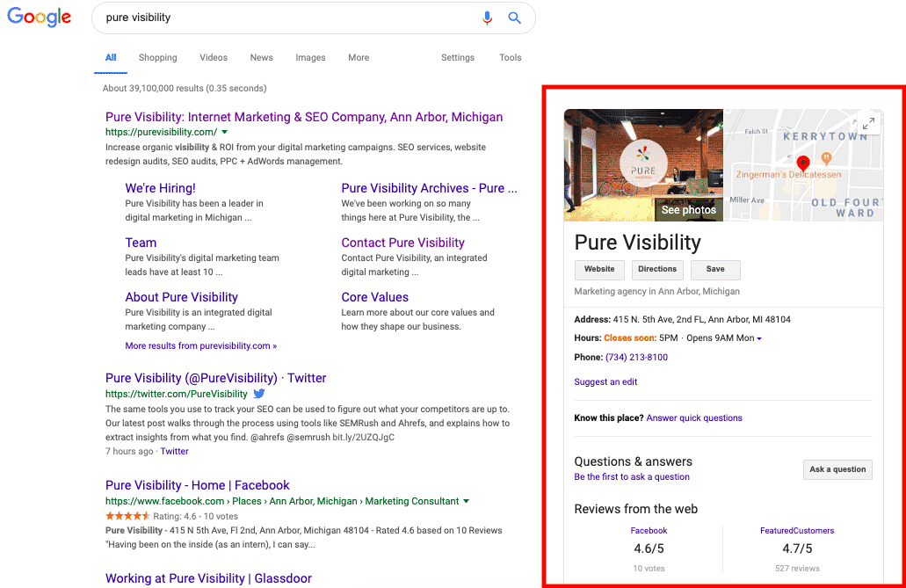
Task: Click the star rating of Facebook result
Action: 127,516
